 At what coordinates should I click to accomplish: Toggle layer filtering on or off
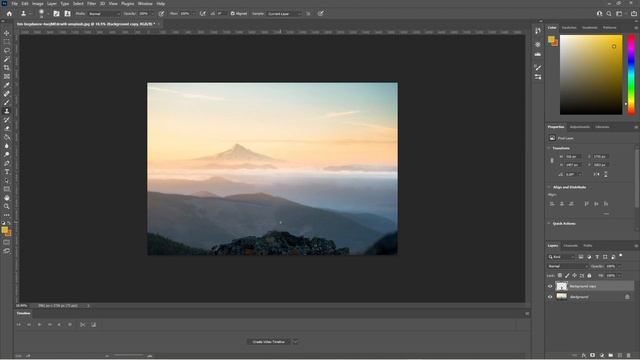coord(621,256)
